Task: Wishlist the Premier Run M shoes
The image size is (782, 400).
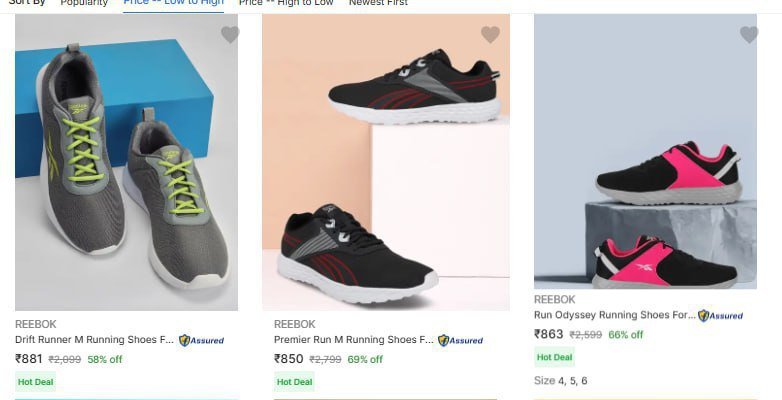Action: [x=490, y=34]
